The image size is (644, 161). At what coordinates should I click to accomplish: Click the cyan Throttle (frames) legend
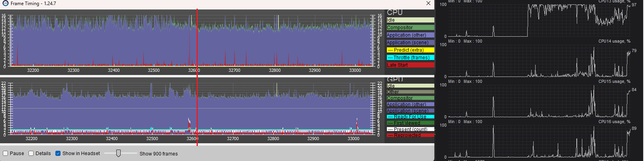click(410, 58)
